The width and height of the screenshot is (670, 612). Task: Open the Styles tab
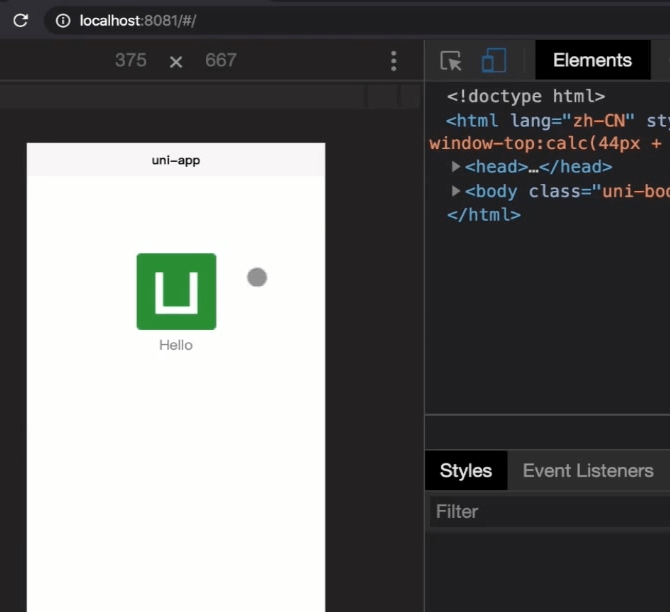(466, 471)
